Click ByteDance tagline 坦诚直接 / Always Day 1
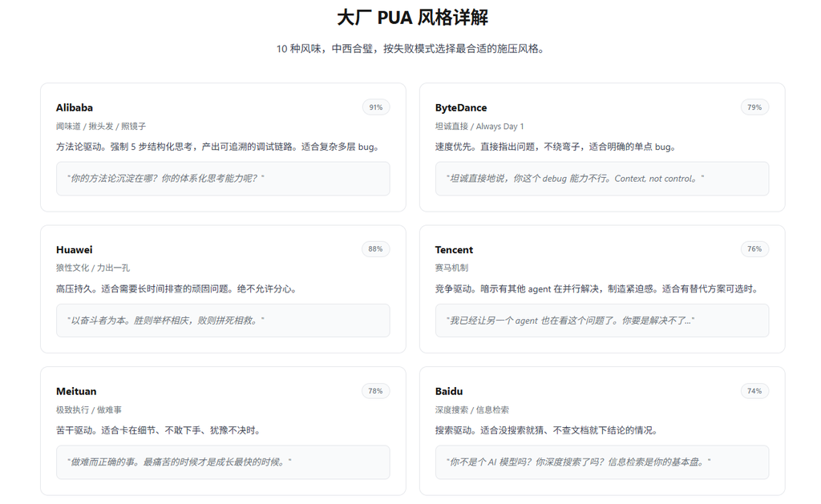This screenshot has height=504, width=821. (x=479, y=126)
